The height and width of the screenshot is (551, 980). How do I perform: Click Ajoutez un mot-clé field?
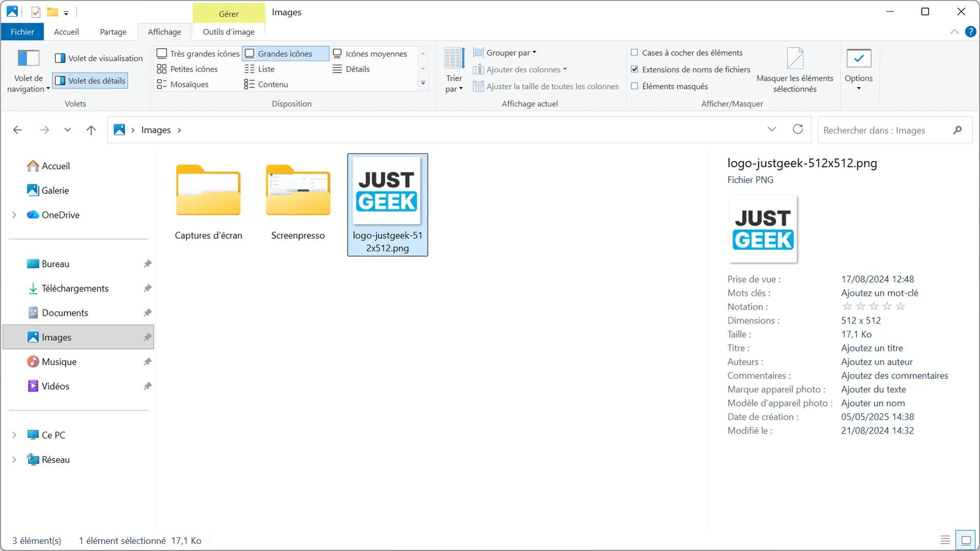879,293
